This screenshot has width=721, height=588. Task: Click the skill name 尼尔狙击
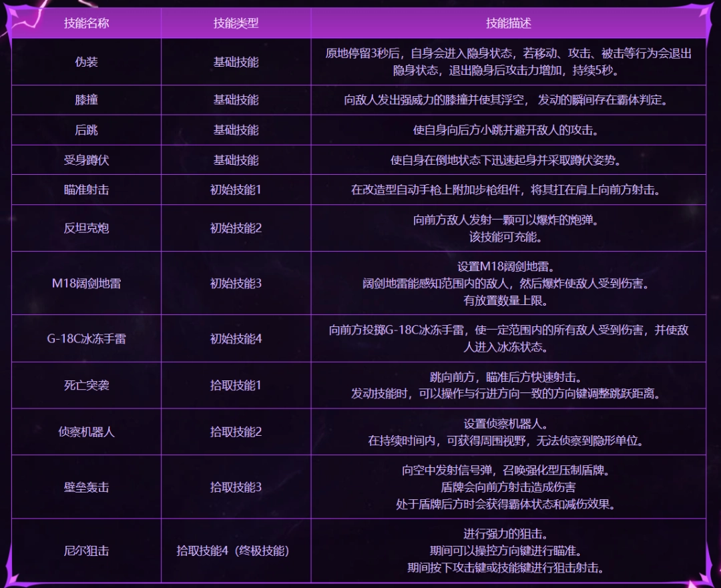point(86,551)
